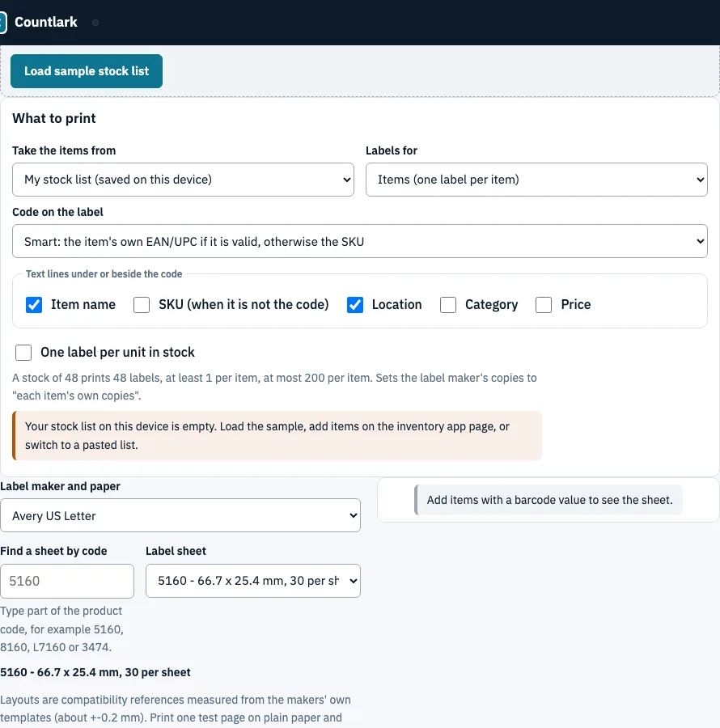This screenshot has width=720, height=728.
Task: Open the Label sheet dropdown
Action: 253,580
